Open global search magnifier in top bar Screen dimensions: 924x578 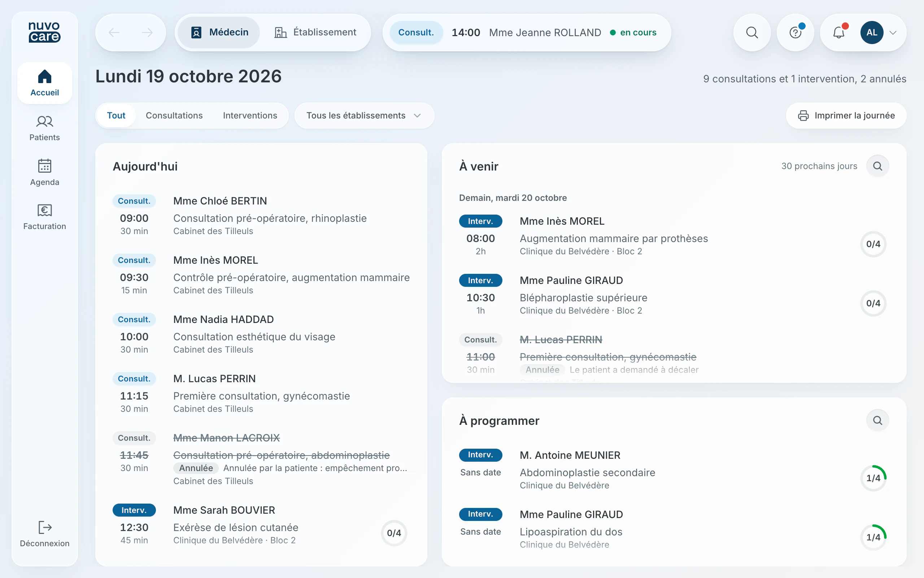pyautogui.click(x=752, y=33)
